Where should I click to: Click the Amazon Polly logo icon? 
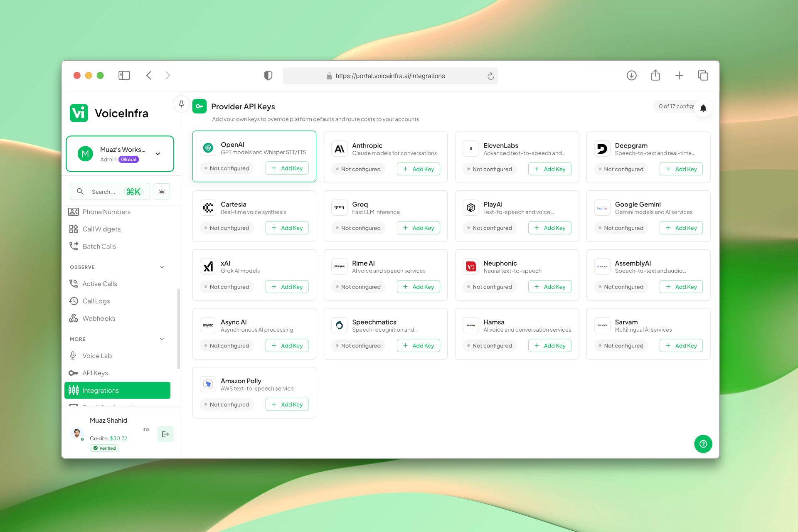click(x=208, y=384)
